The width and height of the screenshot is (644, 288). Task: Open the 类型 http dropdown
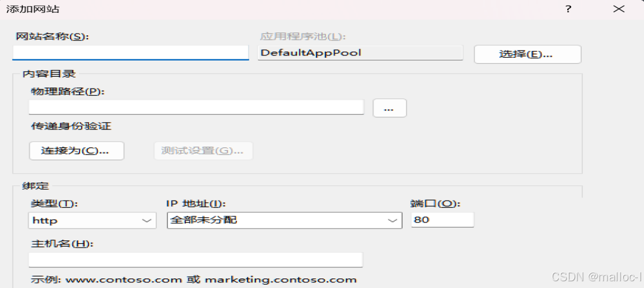(x=92, y=220)
